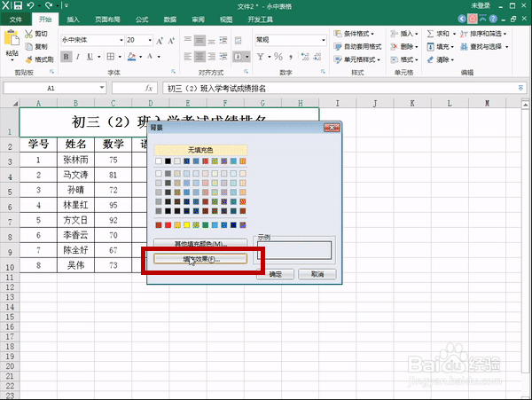Pick the green swatch in the bottom row

[206, 225]
